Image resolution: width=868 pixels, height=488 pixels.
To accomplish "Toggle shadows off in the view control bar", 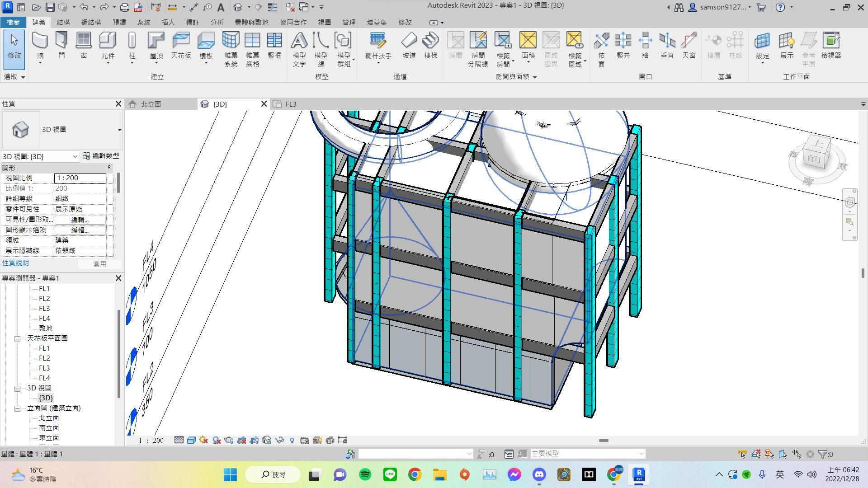I will pos(217,440).
